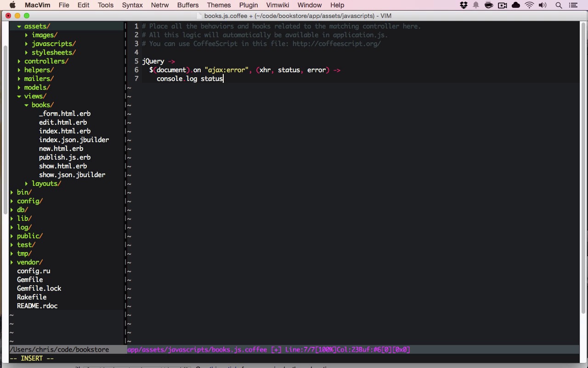Open config.ru in the tree

click(34, 271)
